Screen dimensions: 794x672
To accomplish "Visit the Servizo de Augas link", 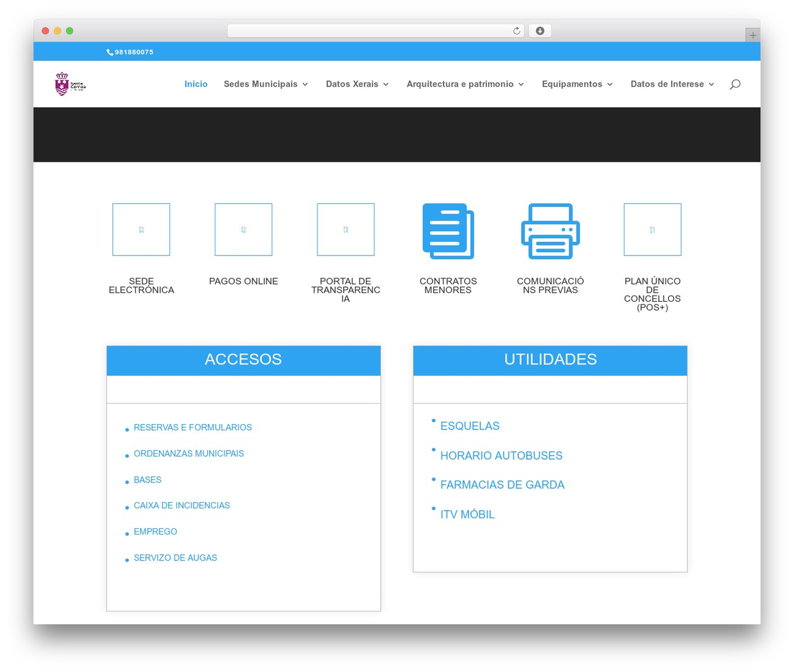I will [x=176, y=558].
